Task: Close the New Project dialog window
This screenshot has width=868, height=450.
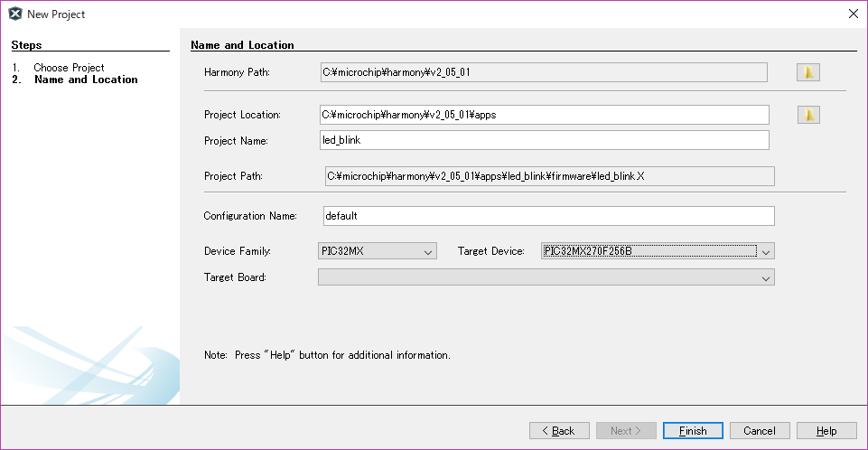Action: click(x=853, y=14)
